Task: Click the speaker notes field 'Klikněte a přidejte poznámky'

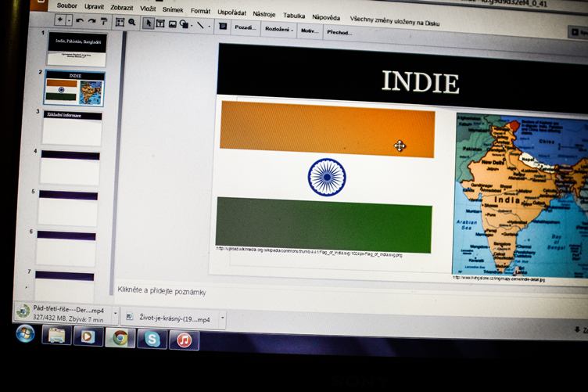Action: pos(162,291)
